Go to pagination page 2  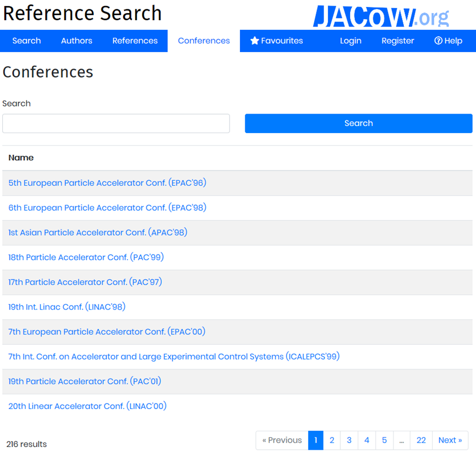pos(332,441)
